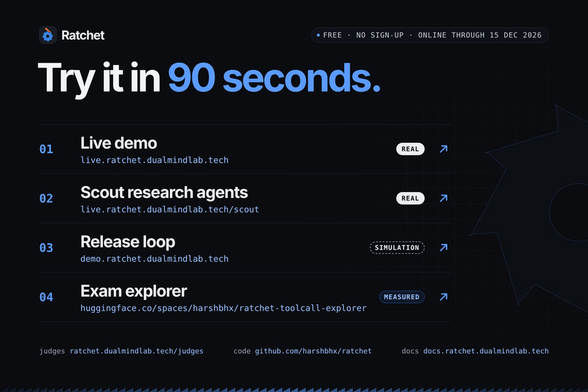
Task: Open the arrow icon for Exam explorer
Action: tap(444, 296)
